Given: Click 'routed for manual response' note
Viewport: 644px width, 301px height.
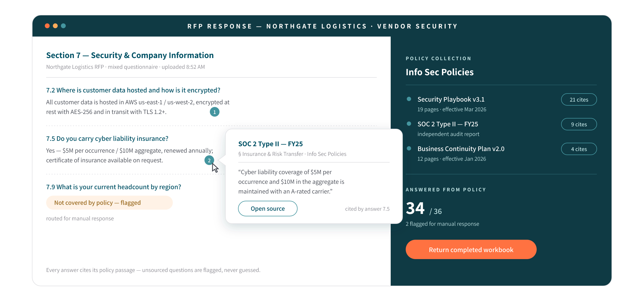Looking at the screenshot, I should click(80, 218).
